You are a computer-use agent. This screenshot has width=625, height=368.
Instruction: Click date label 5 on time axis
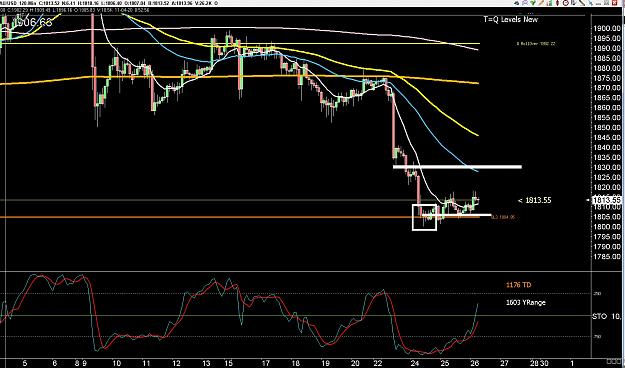[x=25, y=363]
